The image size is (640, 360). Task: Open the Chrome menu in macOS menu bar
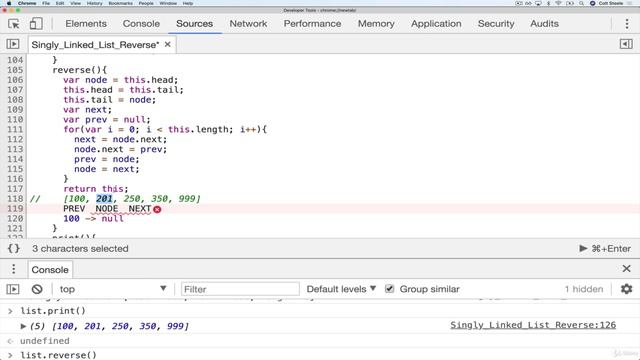pyautogui.click(x=27, y=3)
